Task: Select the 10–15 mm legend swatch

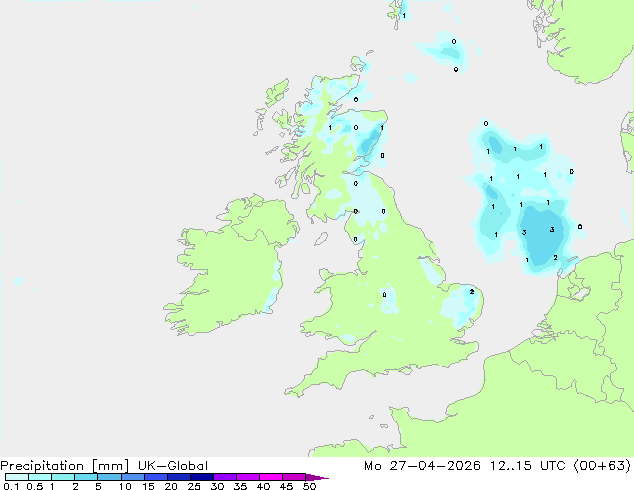Action: (x=132, y=477)
